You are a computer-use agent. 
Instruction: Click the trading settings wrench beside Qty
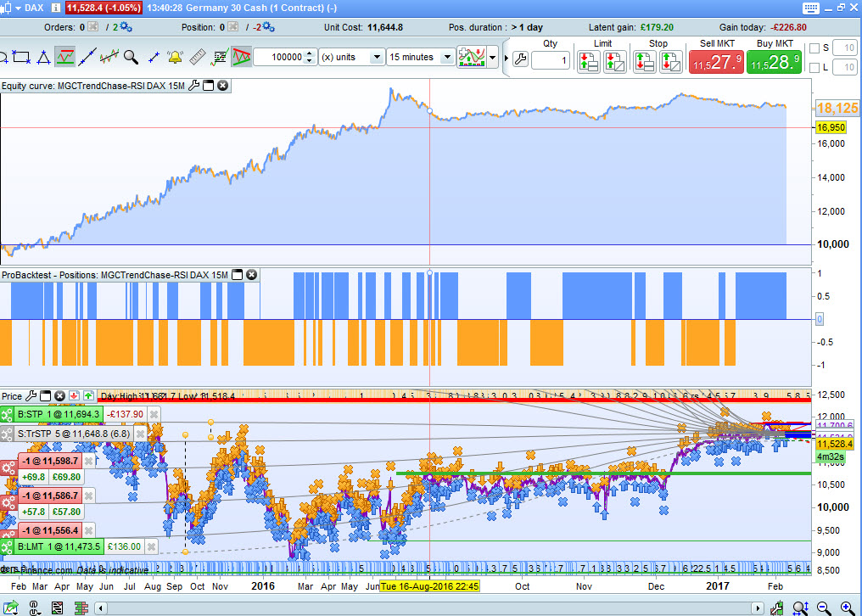pyautogui.click(x=520, y=60)
